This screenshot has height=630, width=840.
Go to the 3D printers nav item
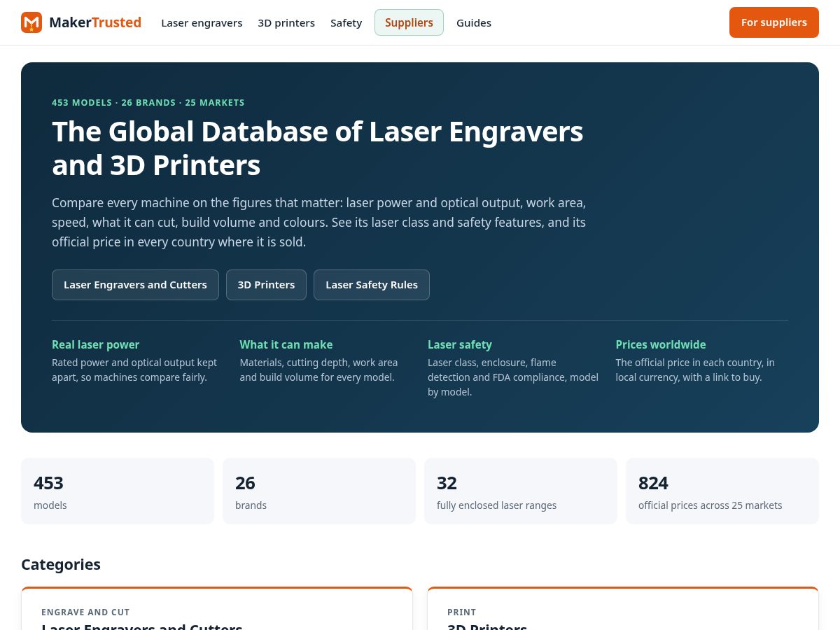286,22
